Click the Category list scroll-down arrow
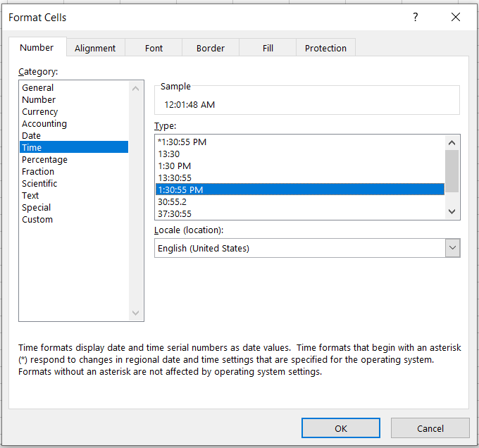 click(x=136, y=313)
